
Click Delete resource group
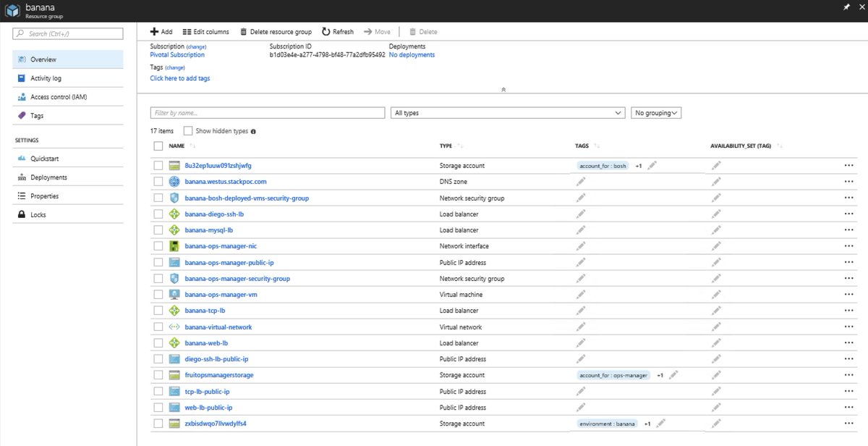tap(276, 32)
